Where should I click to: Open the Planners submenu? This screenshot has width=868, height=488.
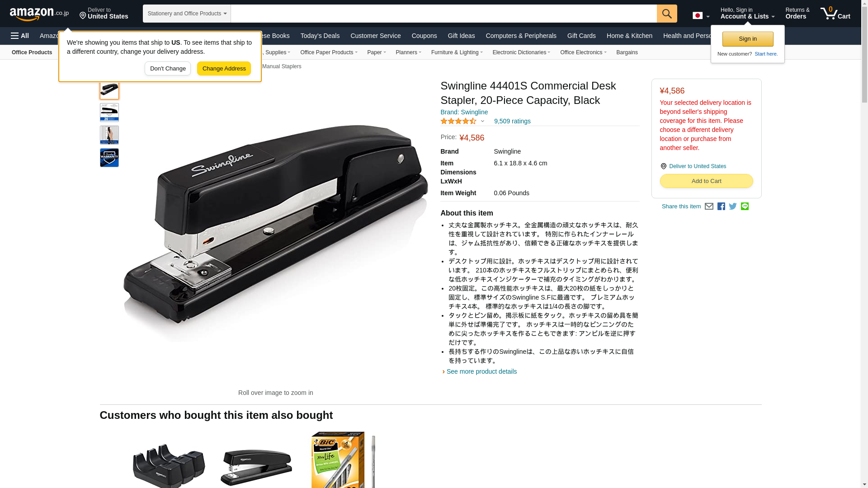(408, 52)
